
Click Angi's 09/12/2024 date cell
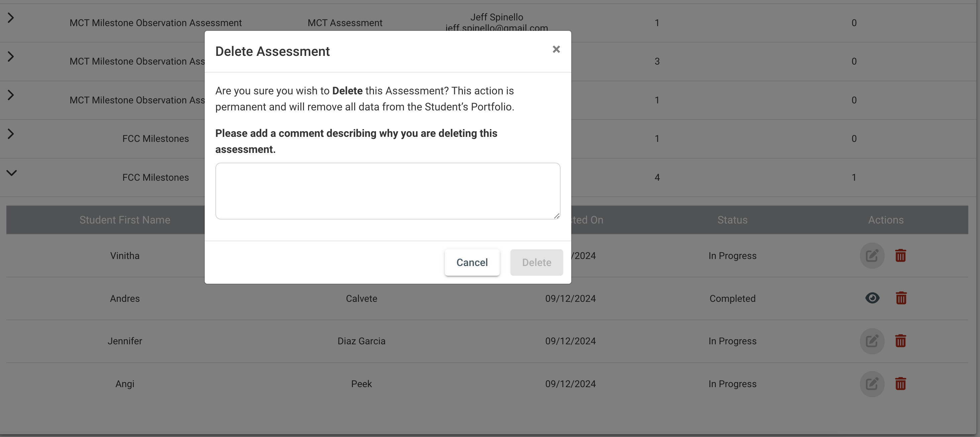pos(570,384)
